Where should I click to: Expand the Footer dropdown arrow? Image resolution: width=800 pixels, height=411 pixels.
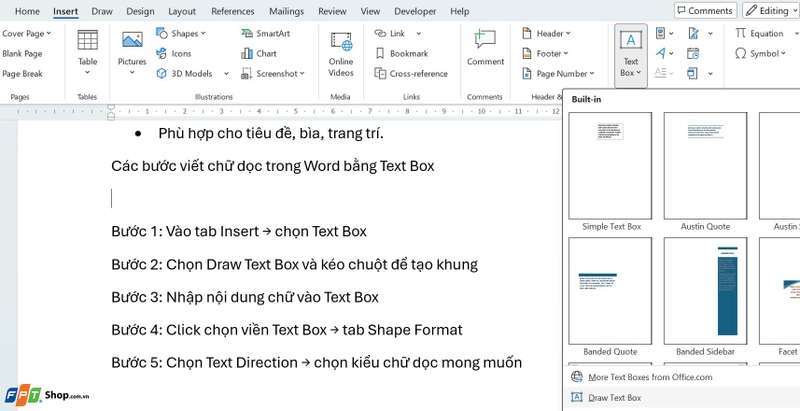pyautogui.click(x=566, y=54)
